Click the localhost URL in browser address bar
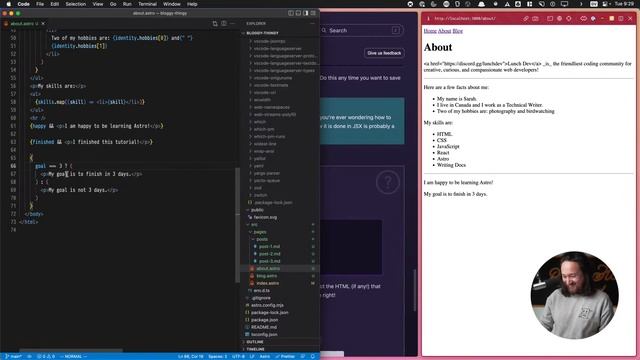This screenshot has width=640, height=360. tap(465, 18)
